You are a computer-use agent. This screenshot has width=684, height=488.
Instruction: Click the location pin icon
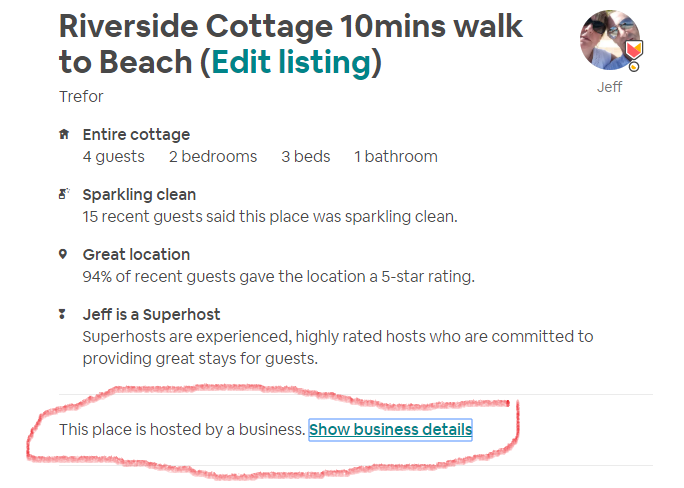click(x=64, y=254)
